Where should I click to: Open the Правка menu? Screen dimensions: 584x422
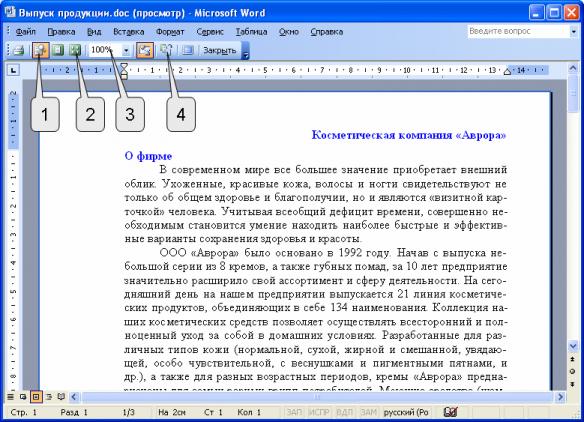pyautogui.click(x=61, y=32)
